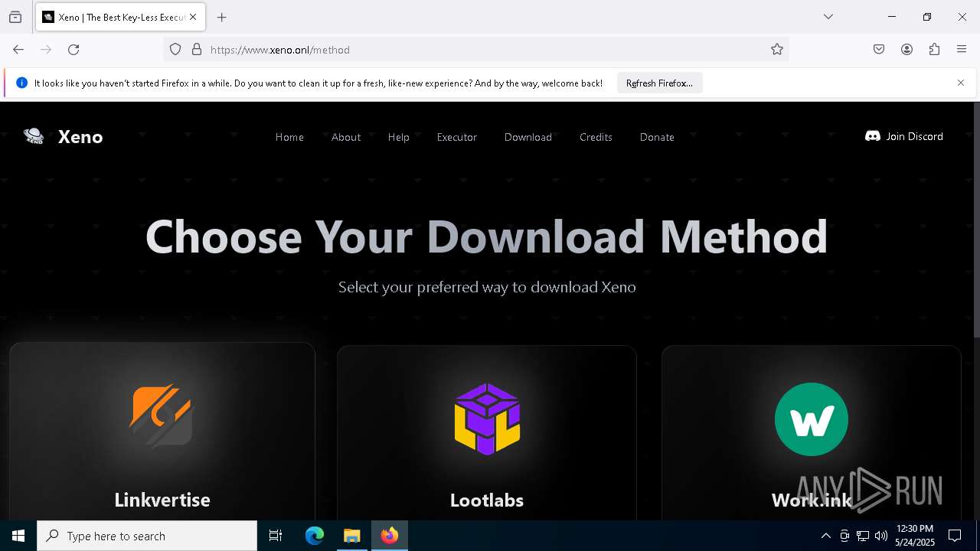Screen dimensions: 980x551
Task: Reload the current page
Action: click(x=73, y=50)
